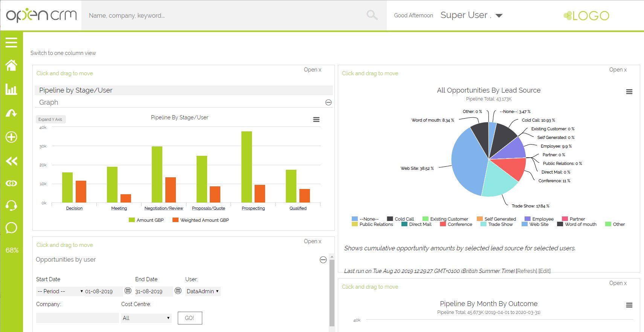Toggle Web Site legend item

point(535,224)
